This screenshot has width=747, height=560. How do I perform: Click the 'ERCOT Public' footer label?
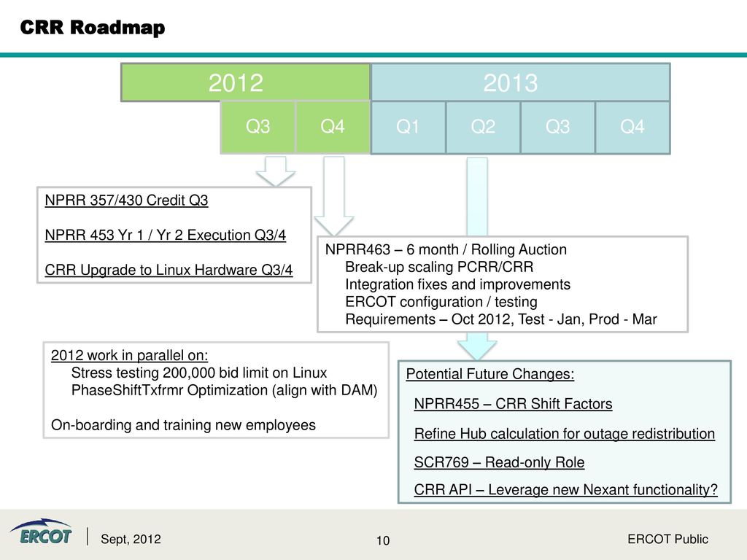[x=668, y=539]
